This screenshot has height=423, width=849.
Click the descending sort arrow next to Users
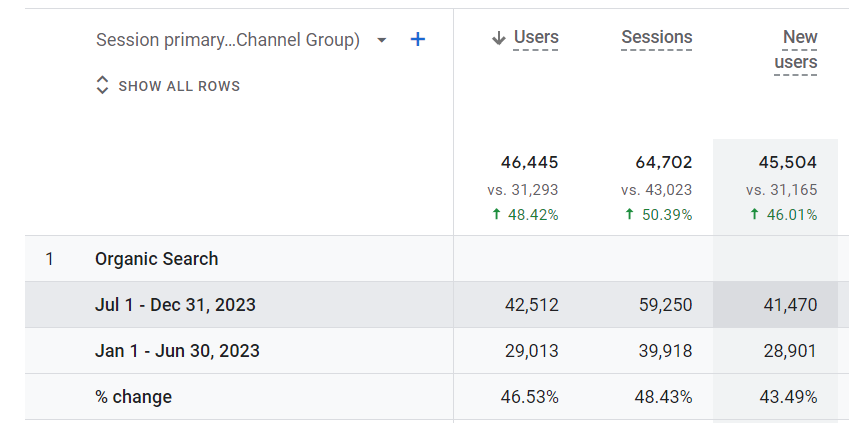pos(498,39)
